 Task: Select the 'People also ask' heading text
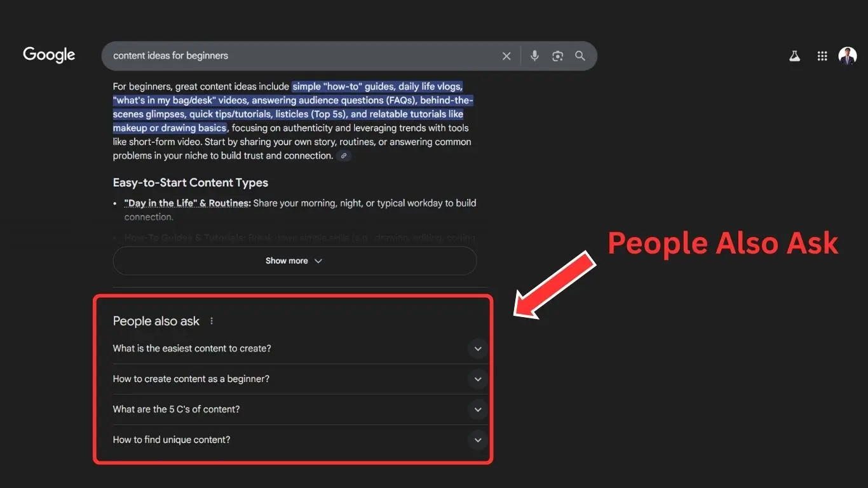tap(156, 321)
